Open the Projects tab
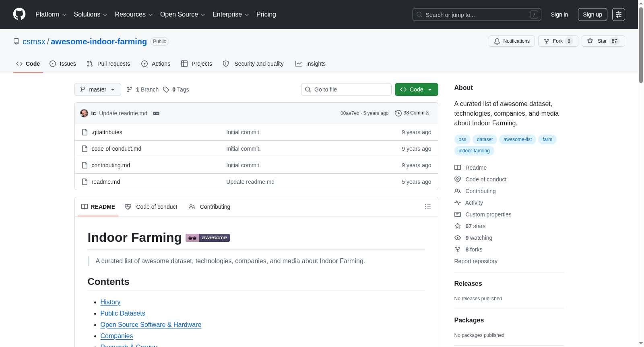The image size is (644, 347). pos(196,64)
